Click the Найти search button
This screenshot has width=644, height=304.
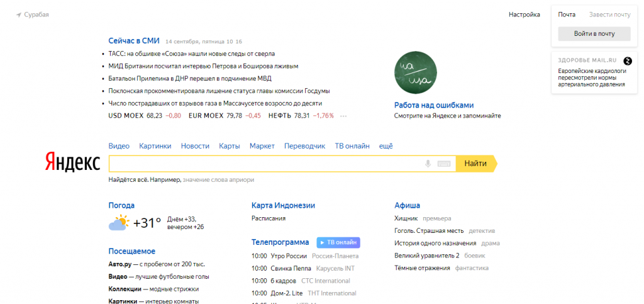click(476, 164)
